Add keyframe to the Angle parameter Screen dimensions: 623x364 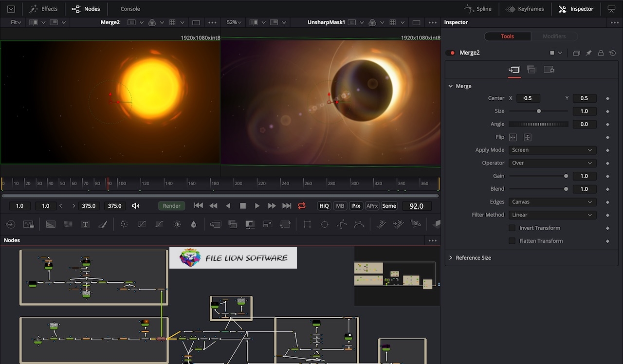pos(607,125)
